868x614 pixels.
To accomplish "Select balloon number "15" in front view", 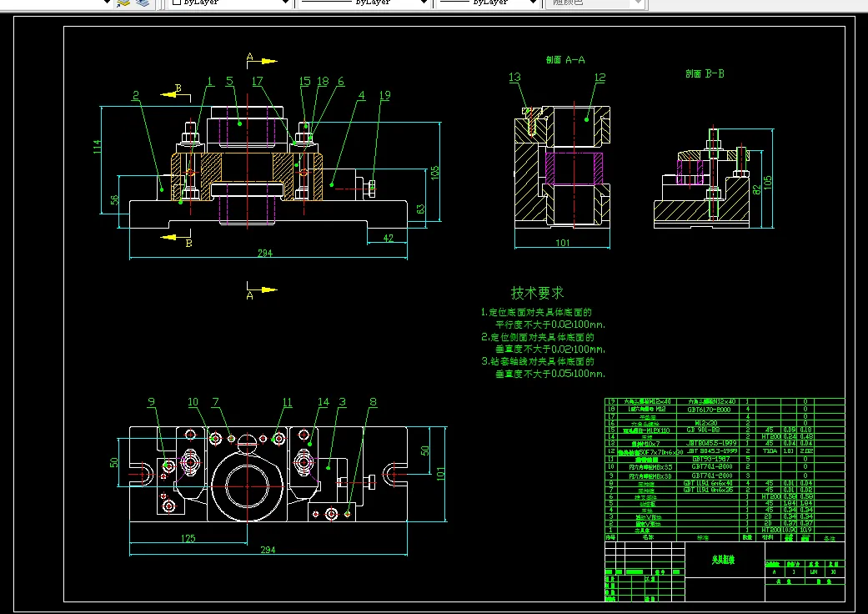I will coord(305,82).
